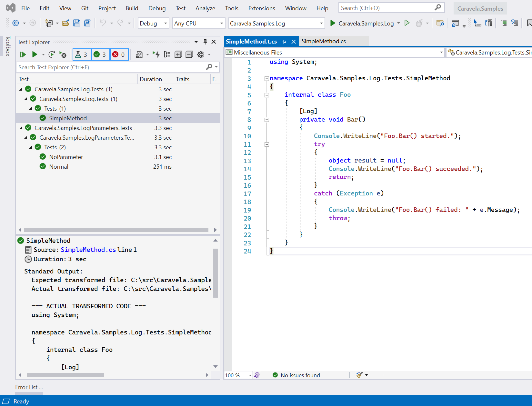
Task: Run All Tests in View icon
Action: click(x=23, y=55)
